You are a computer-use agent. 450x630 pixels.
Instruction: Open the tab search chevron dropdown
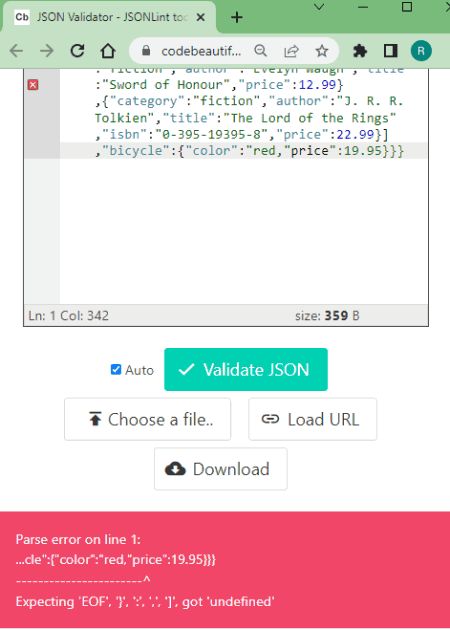coord(319,7)
